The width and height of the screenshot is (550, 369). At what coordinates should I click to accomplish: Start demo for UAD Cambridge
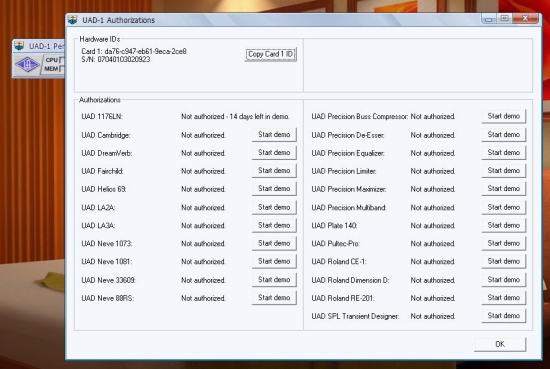pos(274,135)
